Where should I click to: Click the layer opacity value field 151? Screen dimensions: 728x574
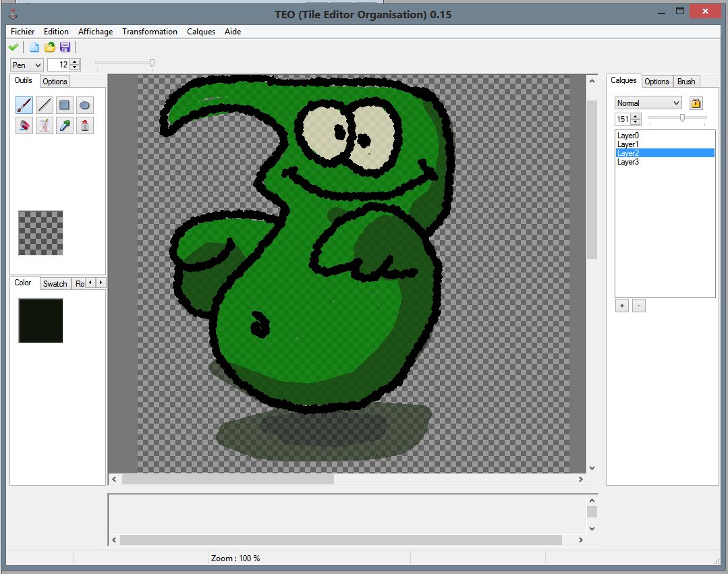(623, 119)
